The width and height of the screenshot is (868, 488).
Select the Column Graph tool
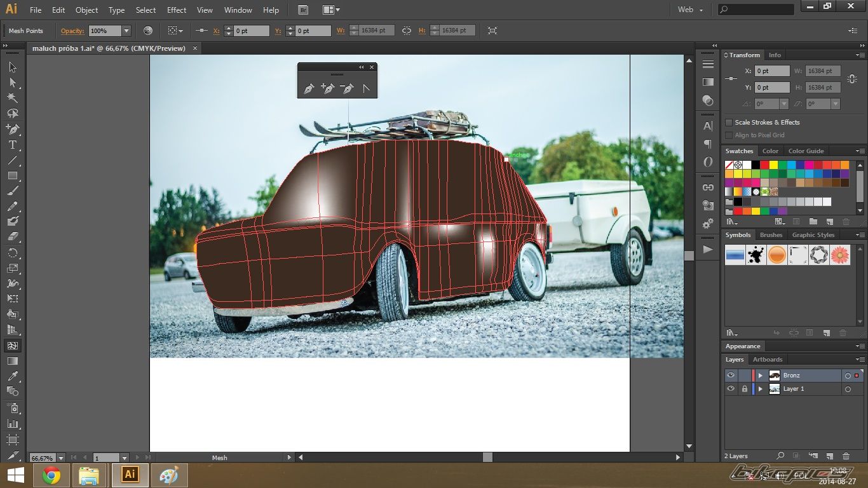pos(13,423)
